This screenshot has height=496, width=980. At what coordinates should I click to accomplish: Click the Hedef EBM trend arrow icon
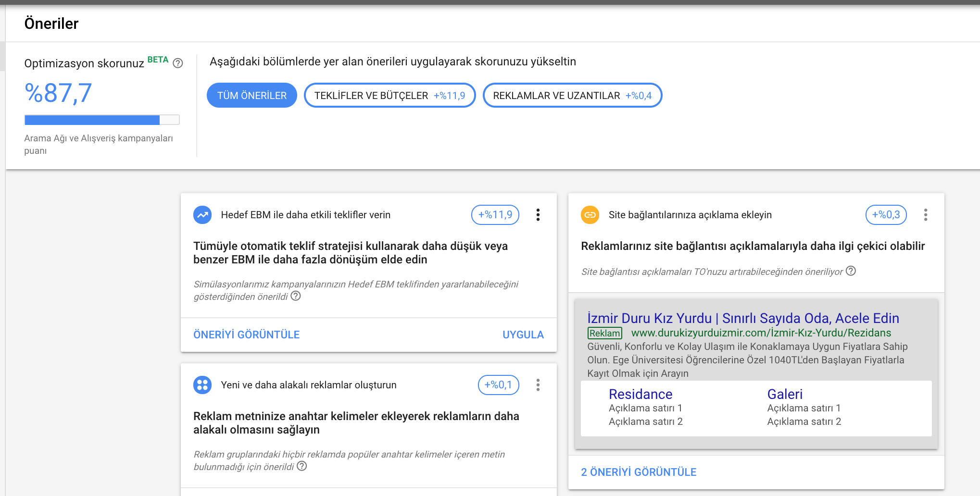pyautogui.click(x=202, y=215)
